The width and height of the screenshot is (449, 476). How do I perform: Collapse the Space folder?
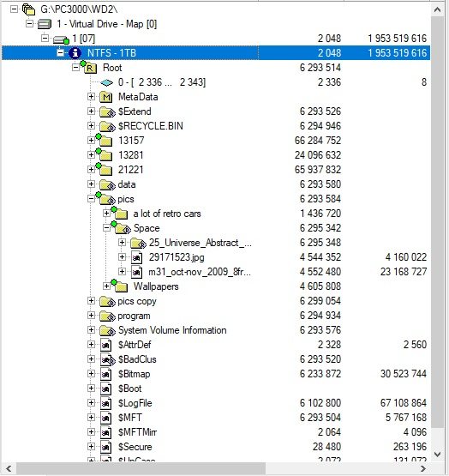tap(106, 228)
